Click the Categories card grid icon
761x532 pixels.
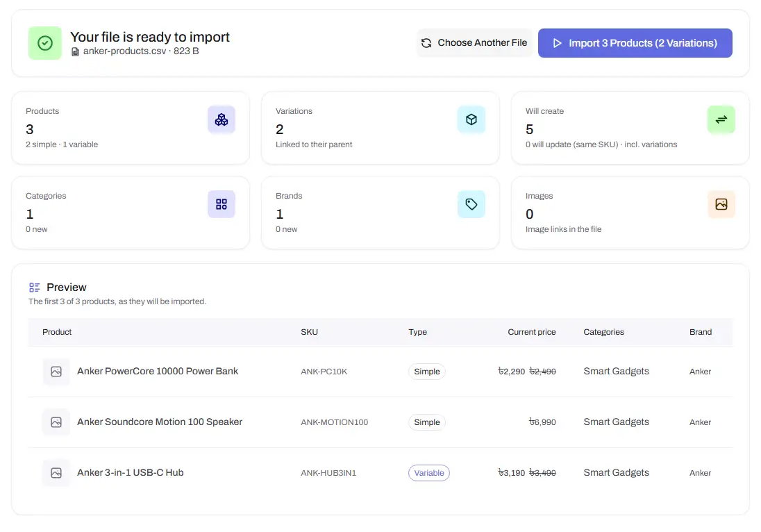click(221, 204)
